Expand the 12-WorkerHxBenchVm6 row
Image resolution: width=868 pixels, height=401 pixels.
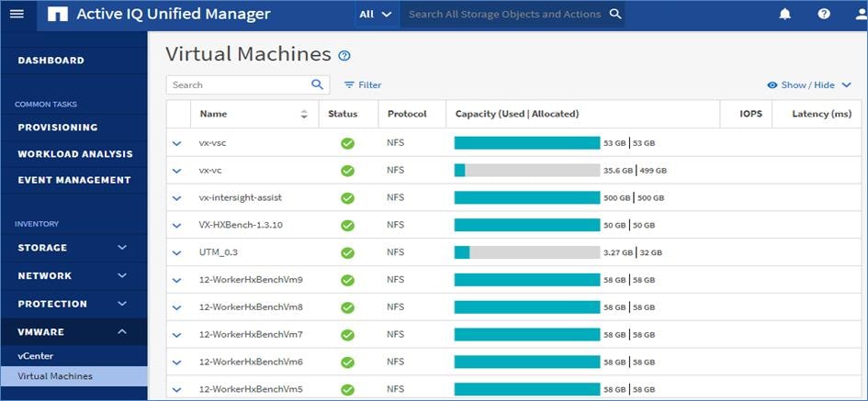(176, 362)
